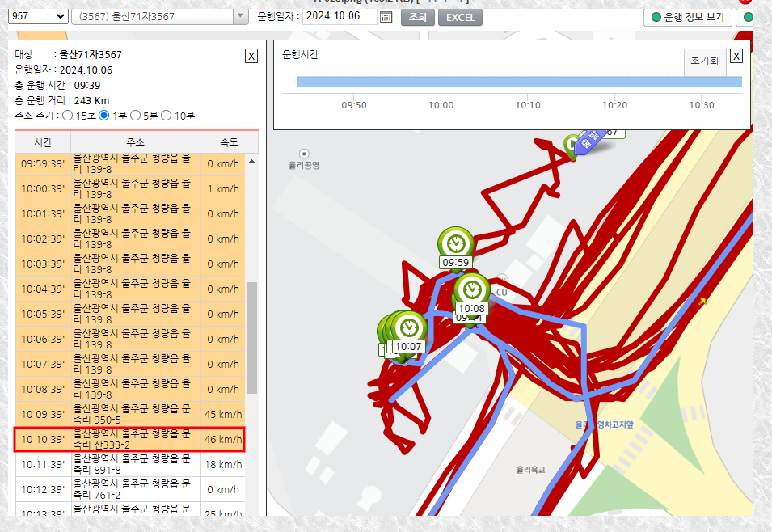Screen dimensions: 772x532
Task: Select the 15초 address interval
Action: pyautogui.click(x=67, y=116)
